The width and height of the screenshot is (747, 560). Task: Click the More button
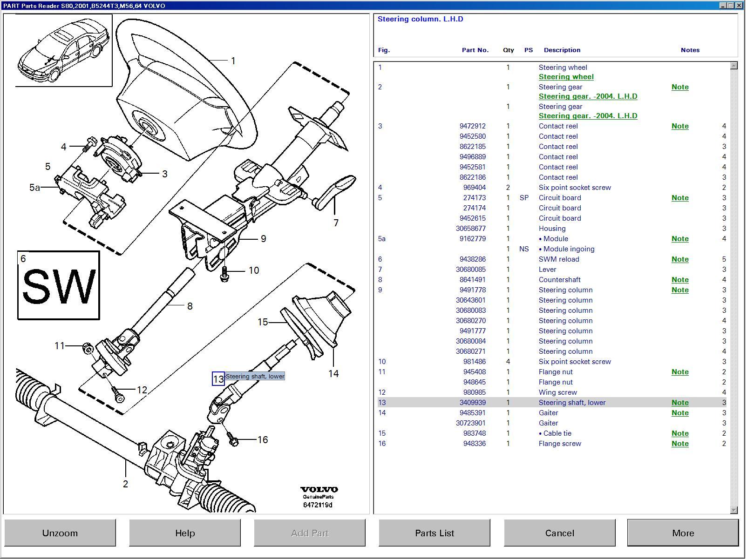click(683, 533)
